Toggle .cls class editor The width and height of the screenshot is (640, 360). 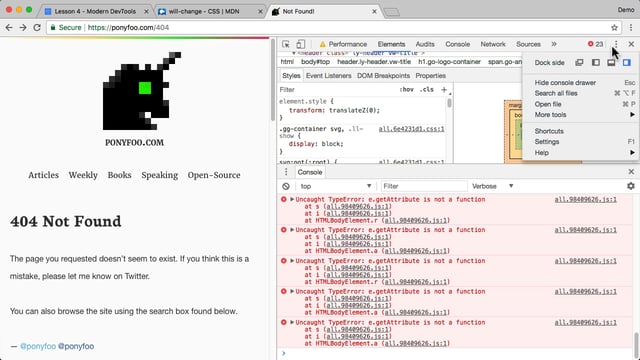click(x=427, y=89)
